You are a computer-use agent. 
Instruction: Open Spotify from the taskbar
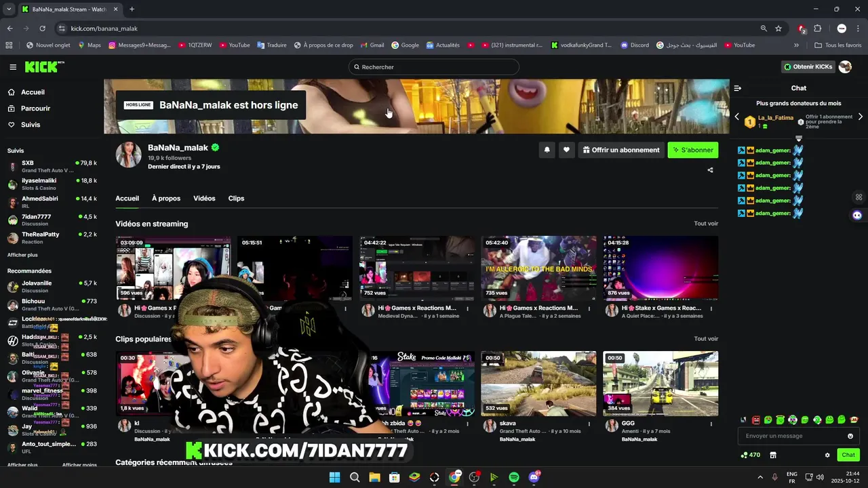514,477
